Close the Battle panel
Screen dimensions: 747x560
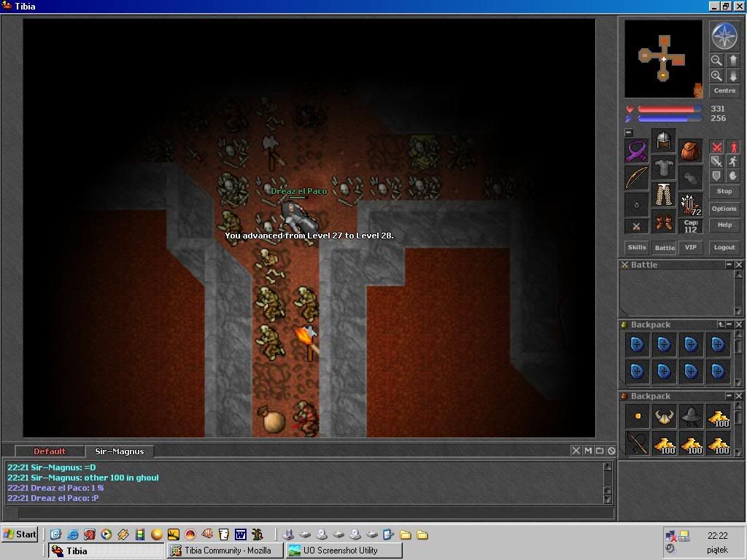pyautogui.click(x=738, y=264)
